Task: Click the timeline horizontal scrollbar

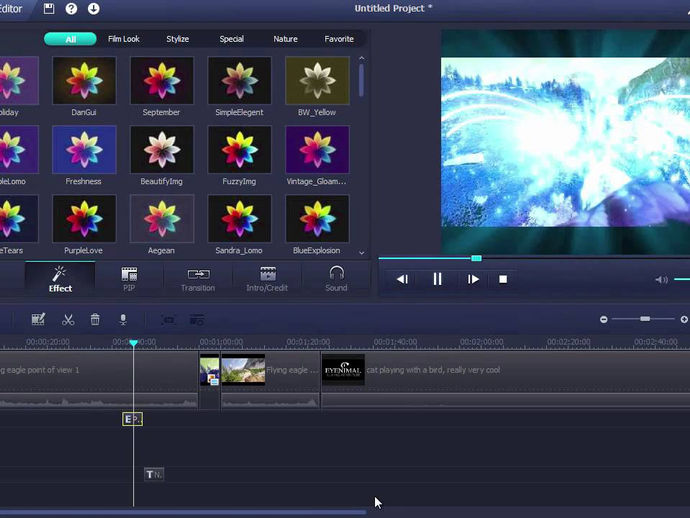Action: coord(183,512)
